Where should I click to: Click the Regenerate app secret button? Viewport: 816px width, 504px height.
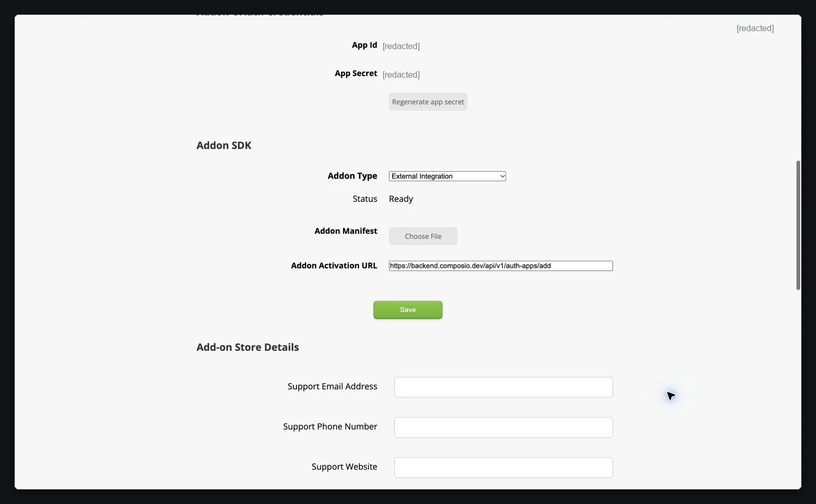point(428,102)
